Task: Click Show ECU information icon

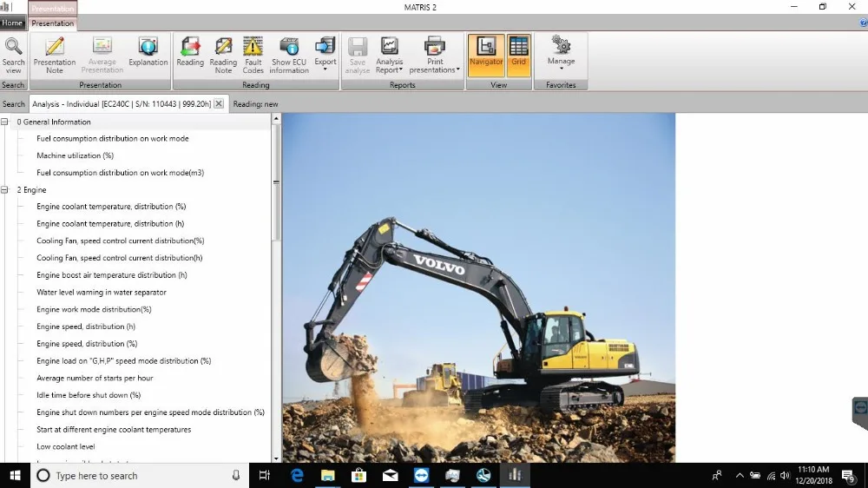Action: 289,55
